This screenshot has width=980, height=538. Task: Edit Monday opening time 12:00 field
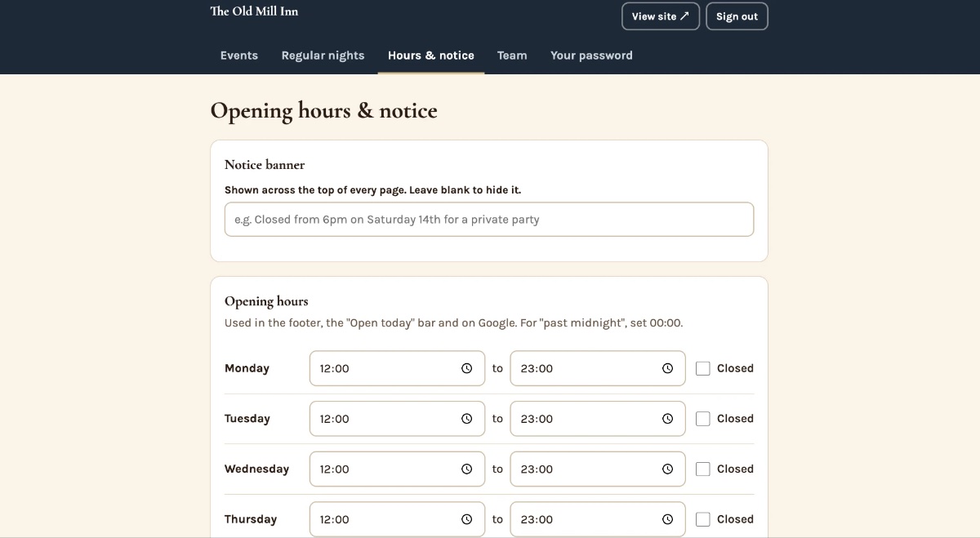(x=397, y=368)
